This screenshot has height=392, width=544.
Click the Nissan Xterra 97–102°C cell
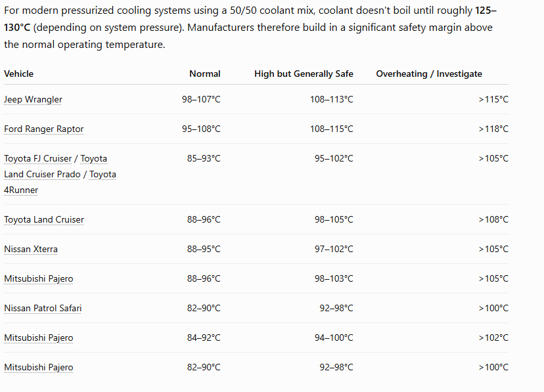point(334,250)
